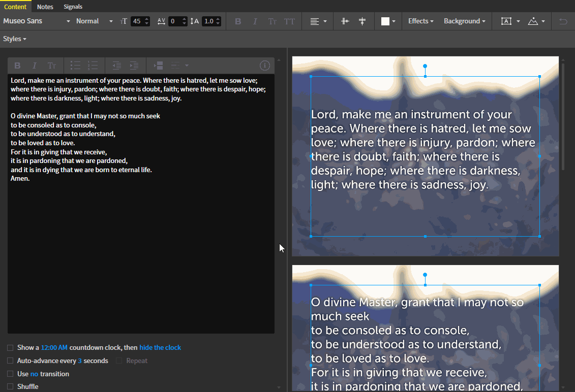This screenshot has width=575, height=392.
Task: Enable the Shuffle checkbox
Action: [x=10, y=386]
